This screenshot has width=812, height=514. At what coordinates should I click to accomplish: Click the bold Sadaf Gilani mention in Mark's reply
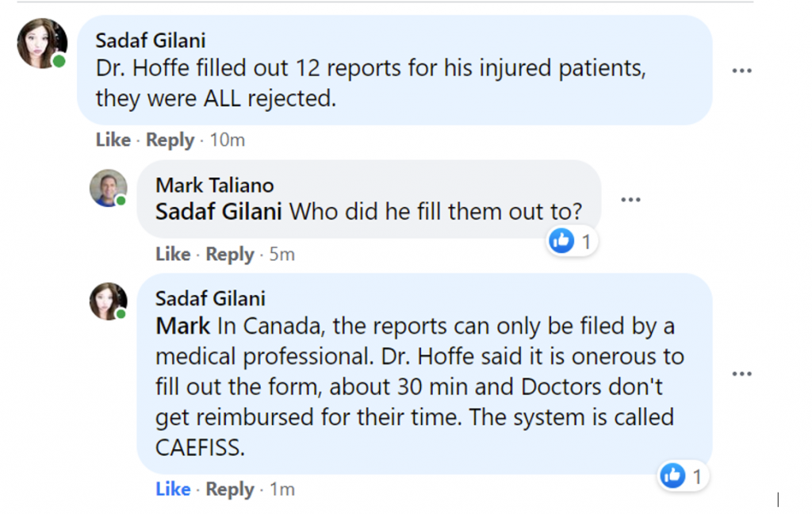click(218, 213)
